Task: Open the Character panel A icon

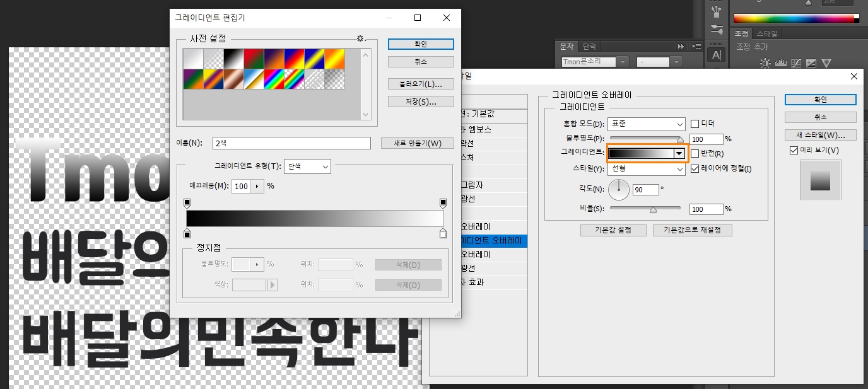Action: pos(716,55)
